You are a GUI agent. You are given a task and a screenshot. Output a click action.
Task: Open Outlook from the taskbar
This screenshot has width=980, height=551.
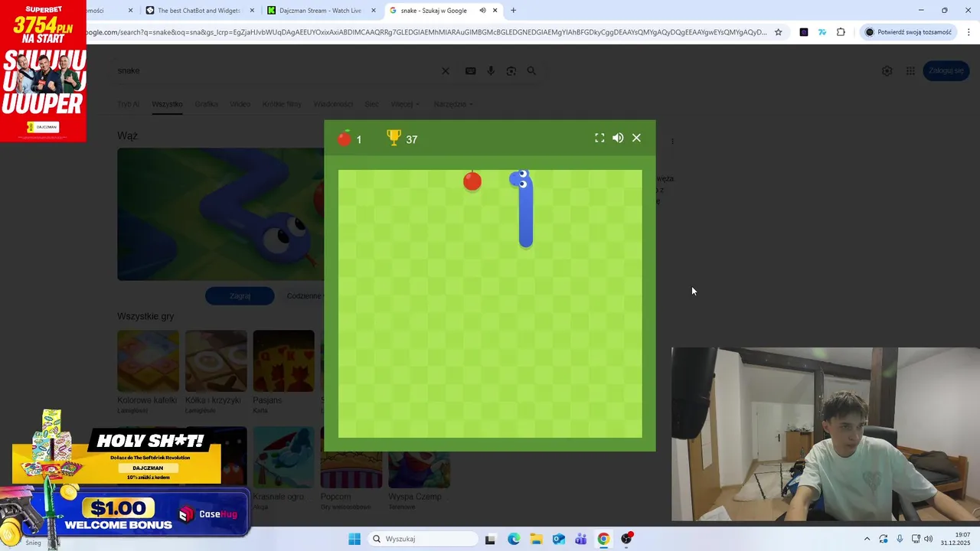[558, 539]
